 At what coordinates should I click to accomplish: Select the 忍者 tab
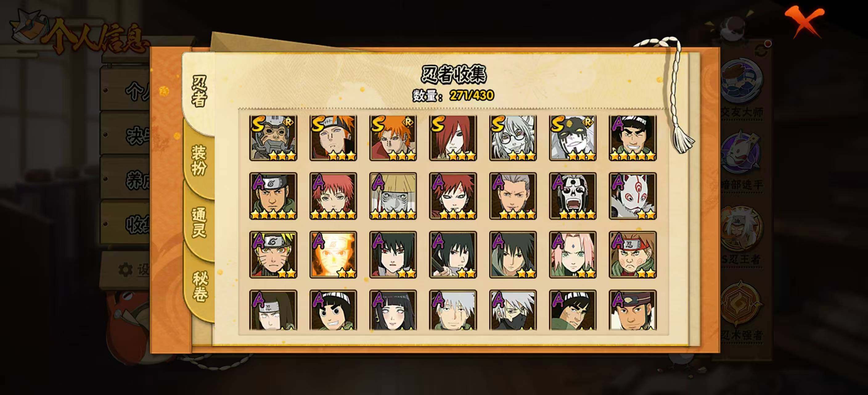(x=199, y=91)
